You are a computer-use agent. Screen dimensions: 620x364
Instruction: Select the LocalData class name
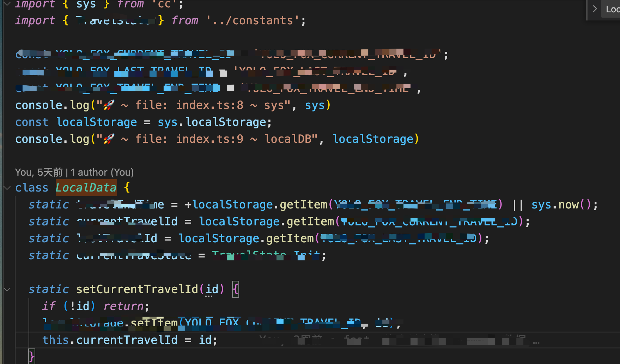[x=86, y=188]
